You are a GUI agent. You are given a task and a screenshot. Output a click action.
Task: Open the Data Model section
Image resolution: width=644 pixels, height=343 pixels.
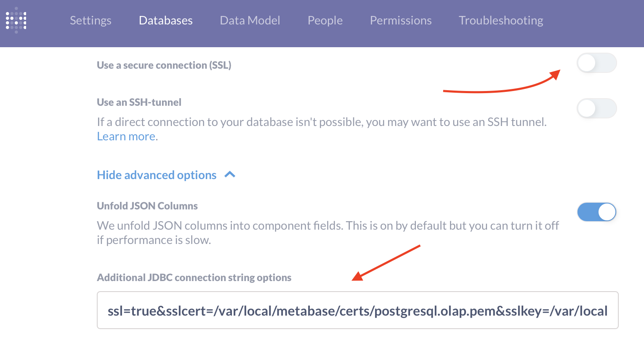coord(250,20)
